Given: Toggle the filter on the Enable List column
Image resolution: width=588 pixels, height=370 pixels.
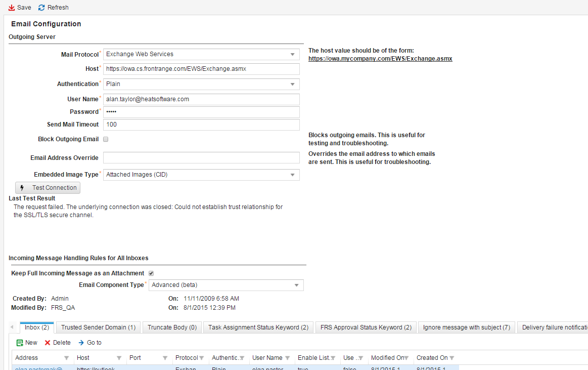Looking at the screenshot, I should tap(333, 357).
